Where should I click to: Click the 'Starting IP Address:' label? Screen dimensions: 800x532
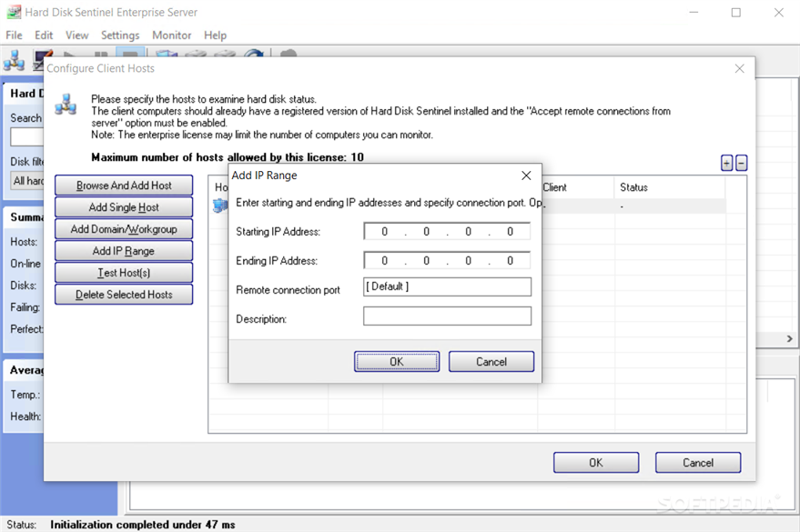(278, 232)
